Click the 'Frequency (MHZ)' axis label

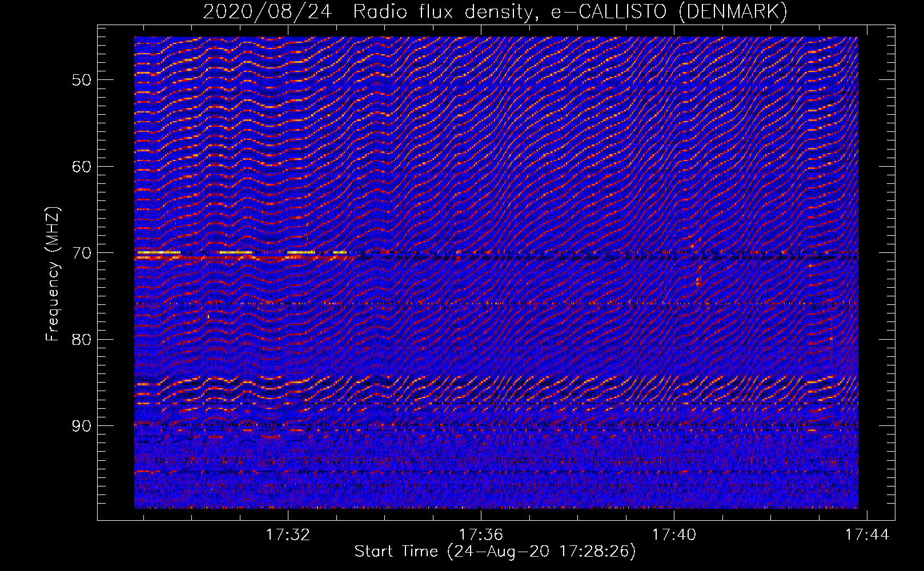tap(53, 274)
